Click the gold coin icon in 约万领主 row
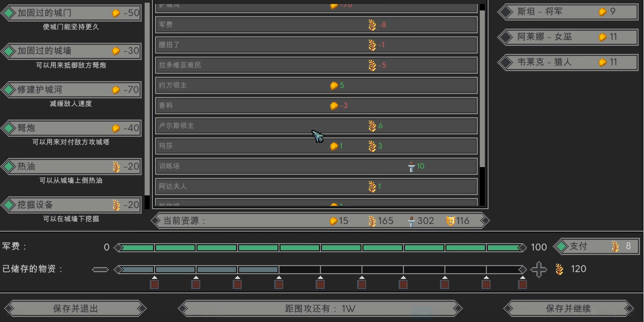The height and width of the screenshot is (322, 644). point(334,86)
